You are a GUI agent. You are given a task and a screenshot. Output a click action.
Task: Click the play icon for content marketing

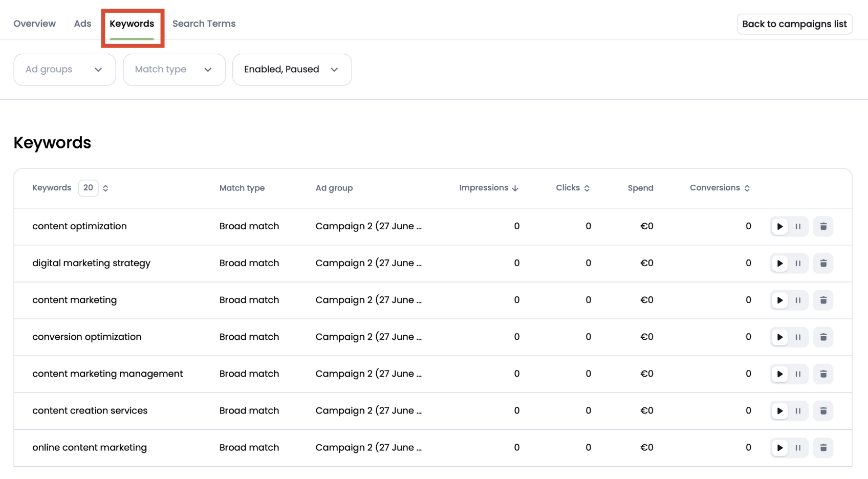tap(780, 300)
